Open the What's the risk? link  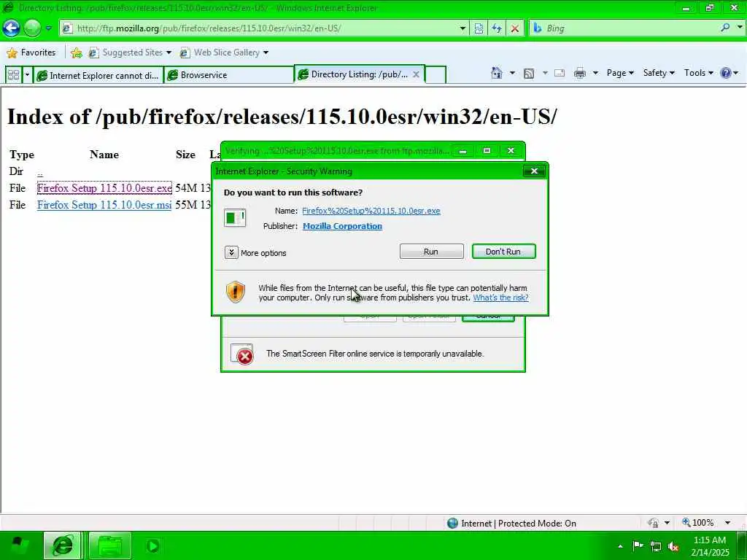pos(500,297)
